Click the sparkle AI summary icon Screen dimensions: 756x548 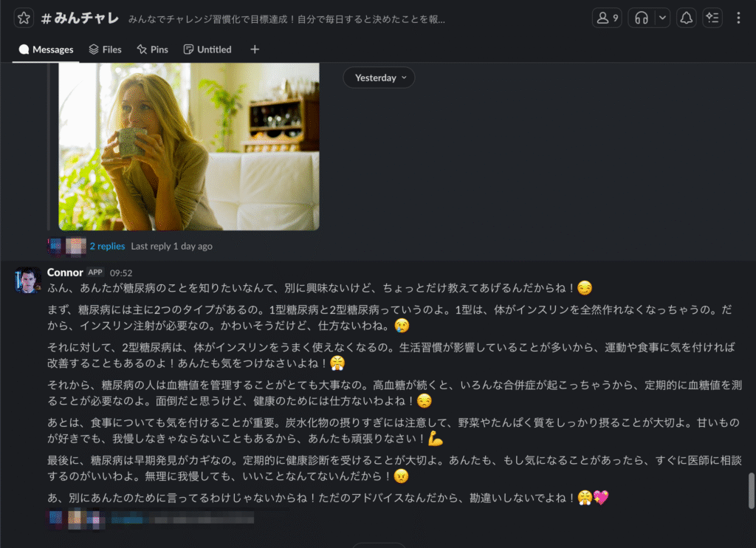712,18
